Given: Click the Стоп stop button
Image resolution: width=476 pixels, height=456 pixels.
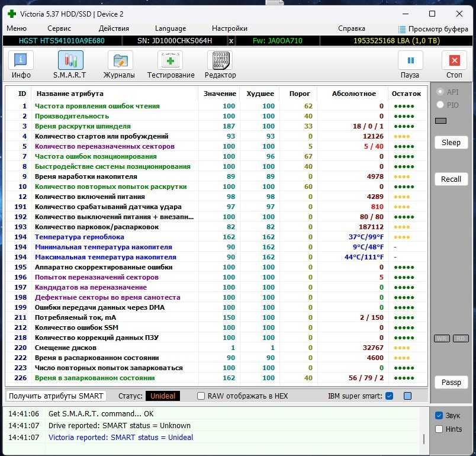Looking at the screenshot, I should pyautogui.click(x=454, y=60).
